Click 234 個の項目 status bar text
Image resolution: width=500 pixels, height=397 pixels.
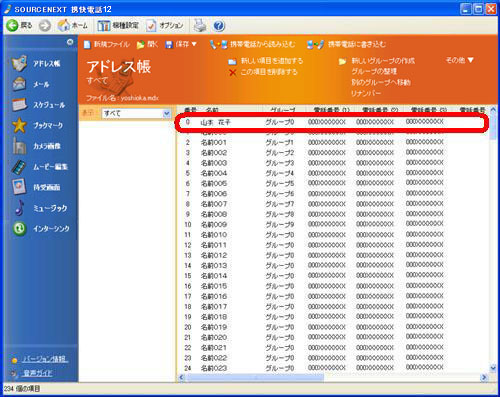[22, 389]
